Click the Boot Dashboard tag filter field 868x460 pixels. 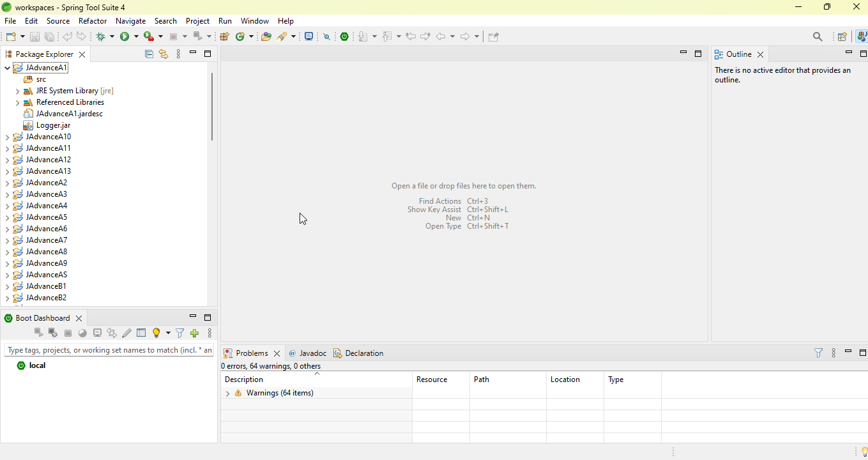coord(109,350)
